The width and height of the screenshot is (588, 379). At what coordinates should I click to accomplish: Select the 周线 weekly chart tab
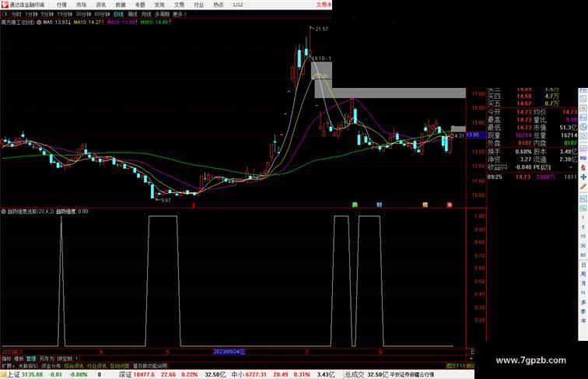[x=132, y=14]
